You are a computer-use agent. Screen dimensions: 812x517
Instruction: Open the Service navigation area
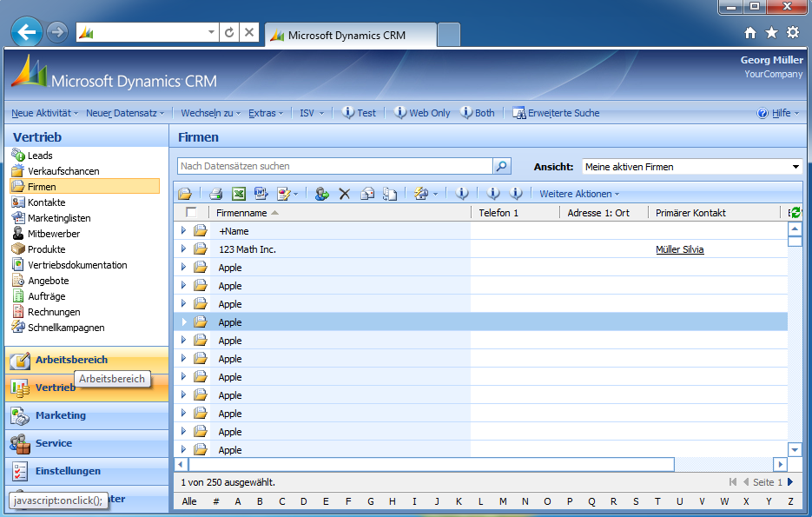coord(87,443)
